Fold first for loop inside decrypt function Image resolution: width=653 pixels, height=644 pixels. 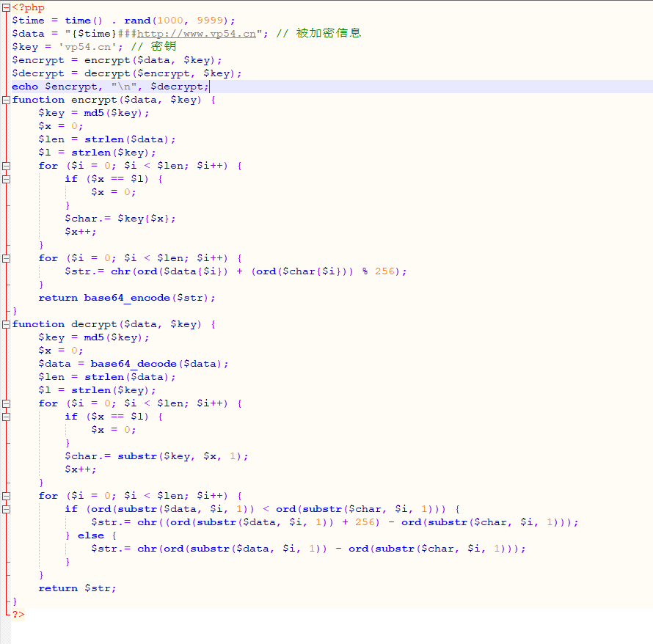(6, 403)
